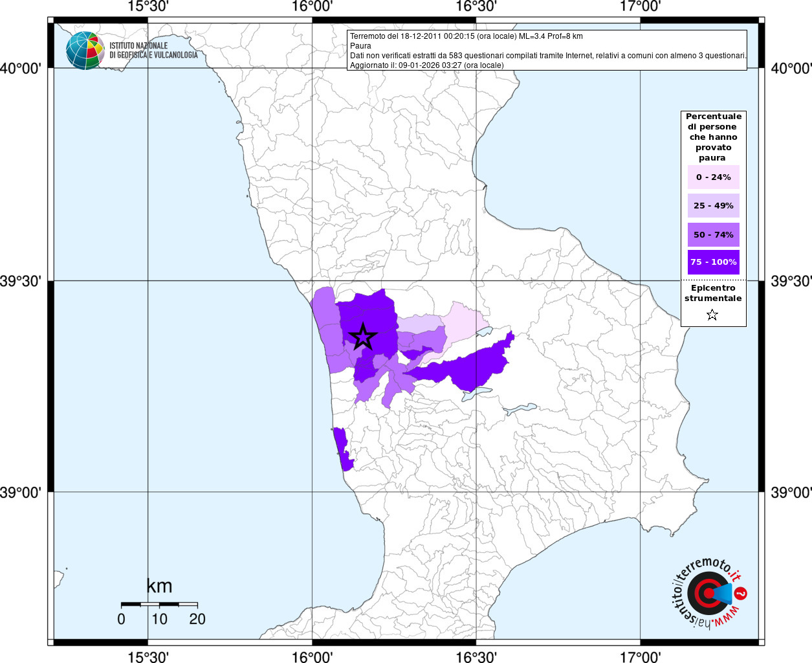
Task: Click the top 16°30' longitude label
Action: pos(476,6)
